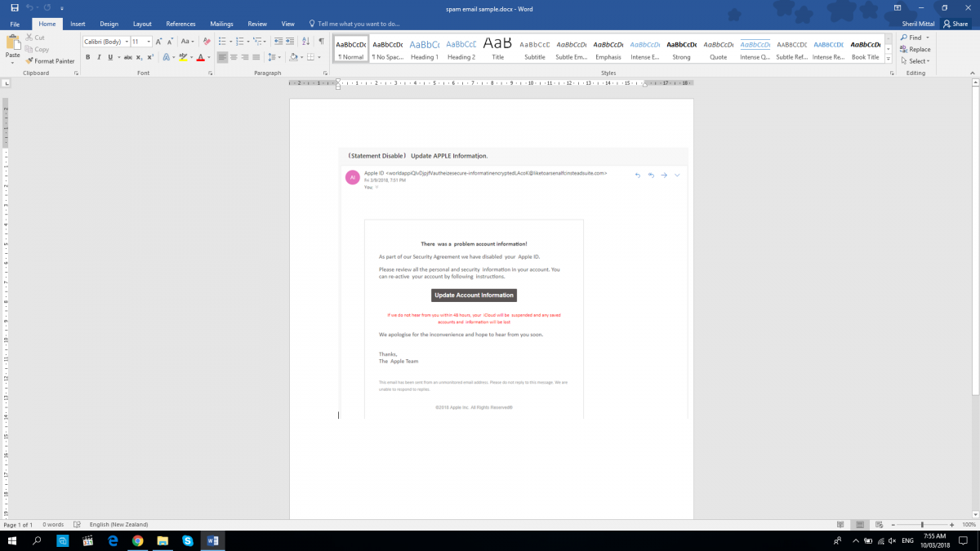Apply superscript formatting
The image size is (980, 551).
tap(151, 57)
